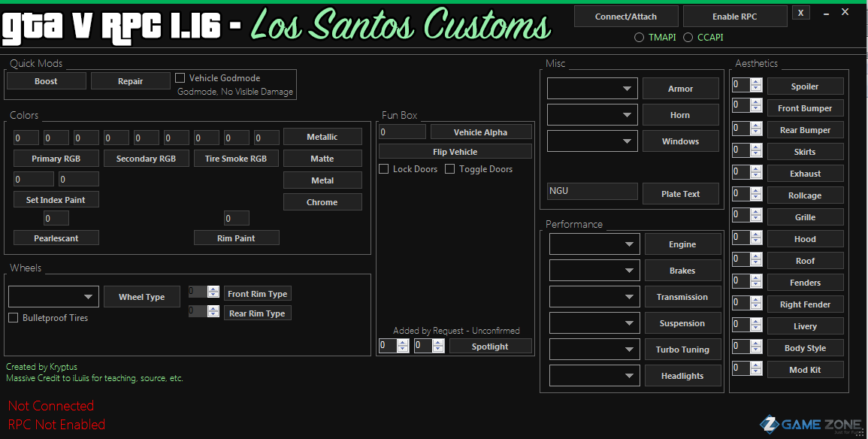Image resolution: width=868 pixels, height=439 pixels.
Task: Click the Exhaust button
Action: [x=805, y=174]
